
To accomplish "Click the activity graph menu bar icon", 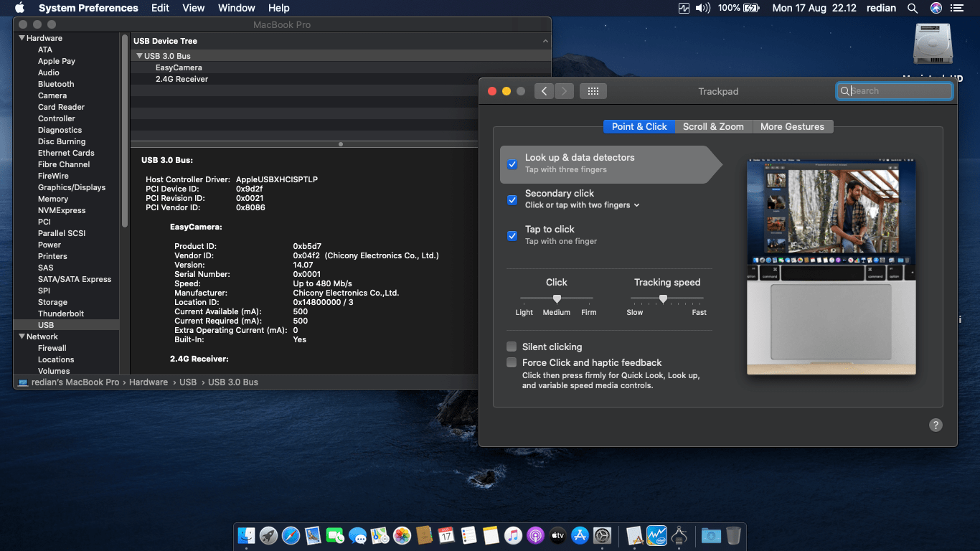I will (x=684, y=8).
